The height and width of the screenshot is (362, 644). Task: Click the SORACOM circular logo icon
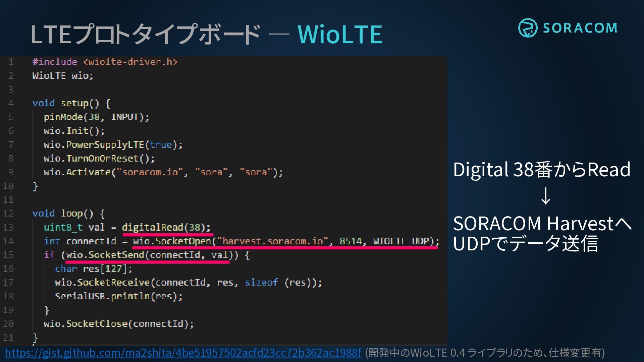pos(528,28)
